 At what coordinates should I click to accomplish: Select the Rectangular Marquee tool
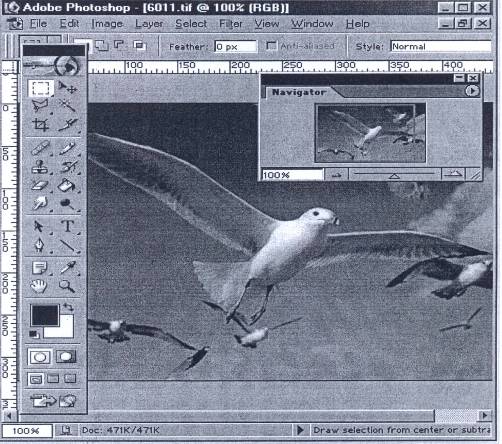(41, 88)
